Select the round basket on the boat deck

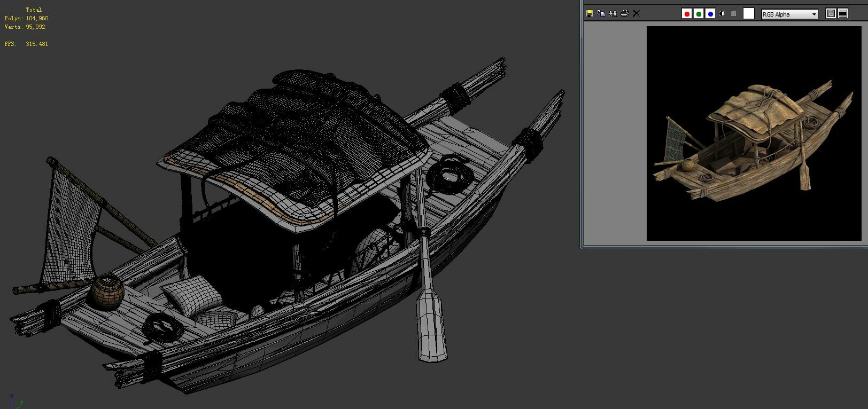point(107,293)
